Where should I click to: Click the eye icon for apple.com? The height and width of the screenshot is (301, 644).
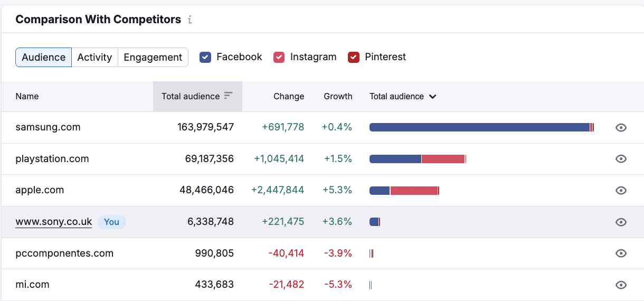click(x=621, y=191)
